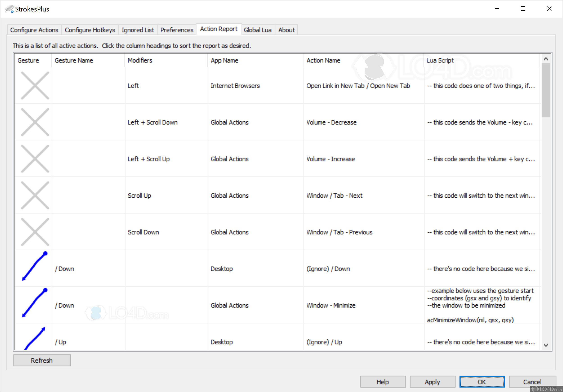The image size is (563, 392).
Task: Open the Help dialog
Action: (383, 381)
